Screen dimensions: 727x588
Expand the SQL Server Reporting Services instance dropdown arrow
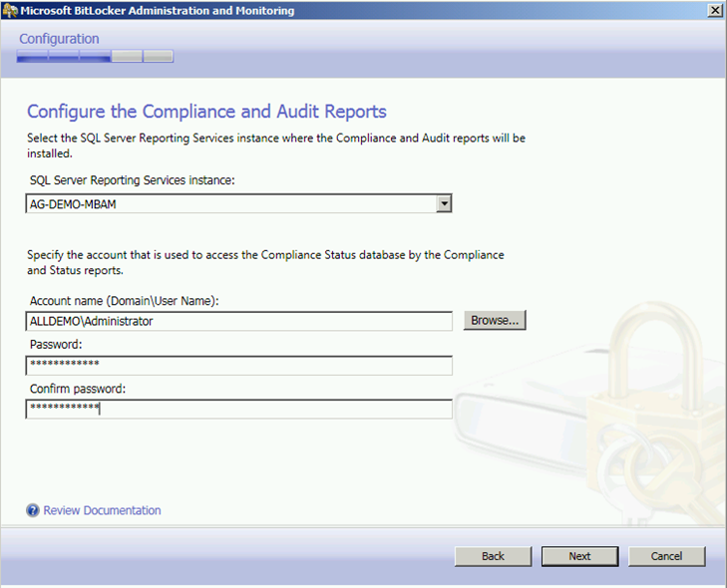pyautogui.click(x=444, y=203)
